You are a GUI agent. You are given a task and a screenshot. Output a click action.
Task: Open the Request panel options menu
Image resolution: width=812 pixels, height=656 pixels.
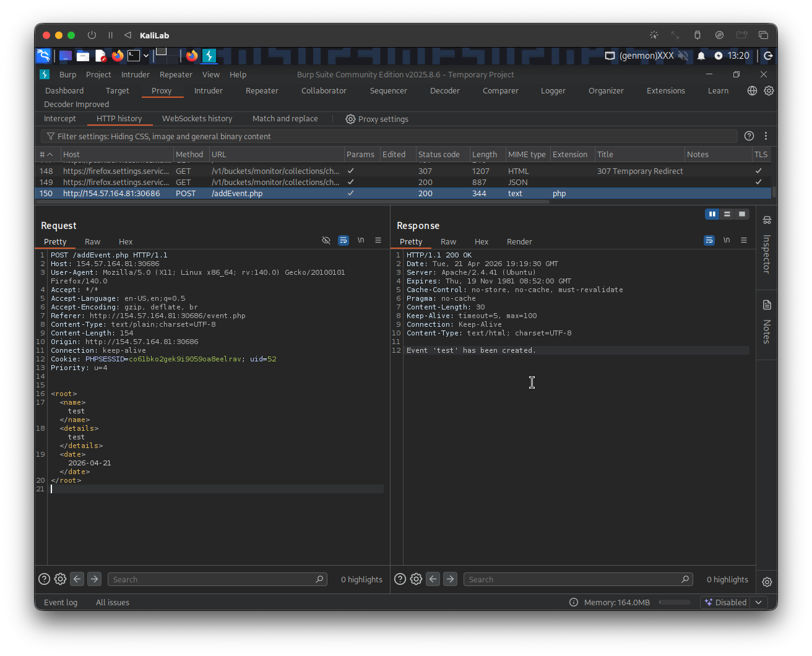[x=378, y=240]
